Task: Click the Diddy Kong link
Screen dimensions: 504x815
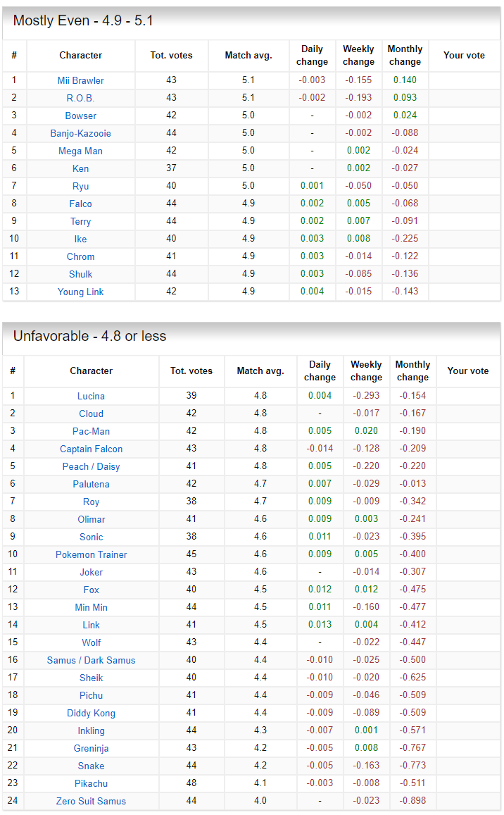Action: [x=91, y=713]
